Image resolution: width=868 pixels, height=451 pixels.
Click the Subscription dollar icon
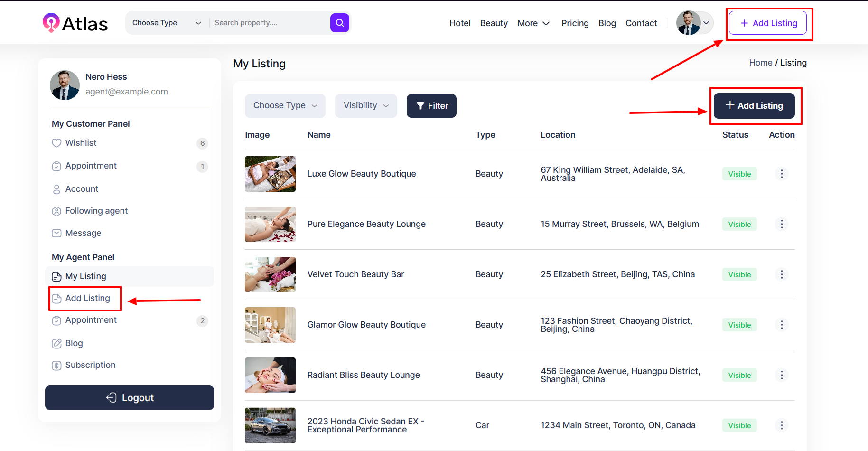click(56, 365)
